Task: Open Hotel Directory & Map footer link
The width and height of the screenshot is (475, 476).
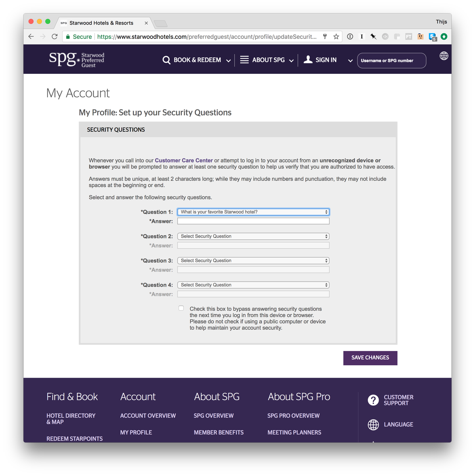Action: click(71, 419)
